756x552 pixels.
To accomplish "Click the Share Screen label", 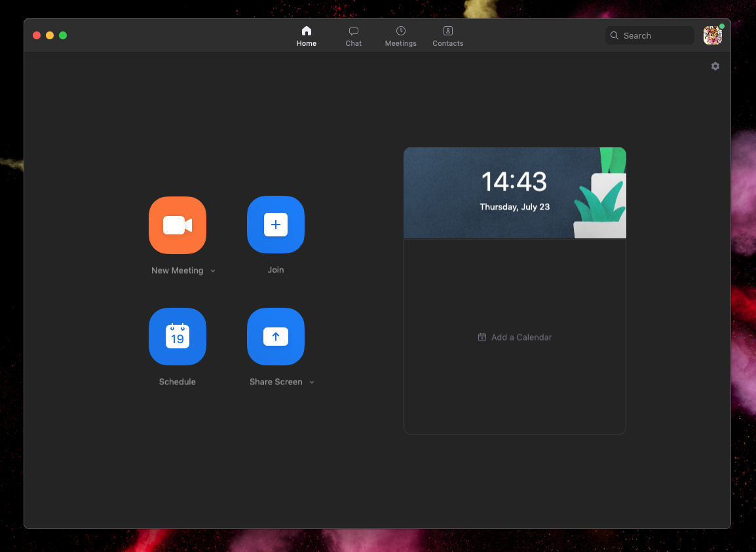I will click(x=276, y=381).
